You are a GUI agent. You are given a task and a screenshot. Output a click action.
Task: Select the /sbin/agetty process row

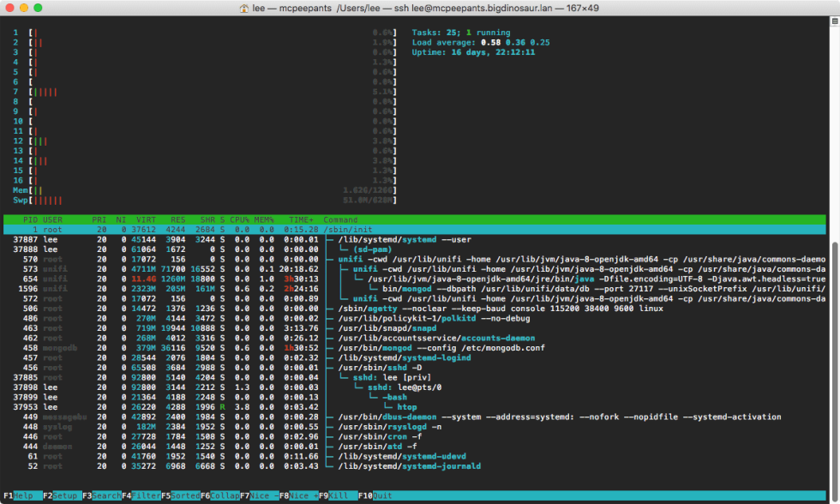tap(415, 309)
